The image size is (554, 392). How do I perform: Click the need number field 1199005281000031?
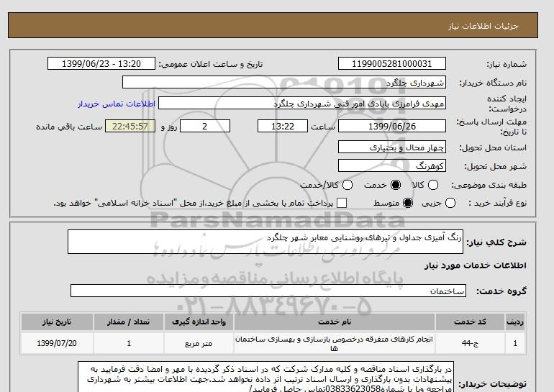(392, 64)
